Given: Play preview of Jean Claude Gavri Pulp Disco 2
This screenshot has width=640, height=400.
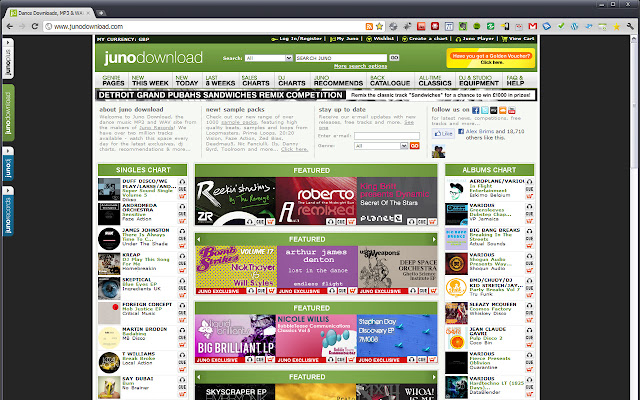Looking at the screenshot, I should click(x=529, y=330).
